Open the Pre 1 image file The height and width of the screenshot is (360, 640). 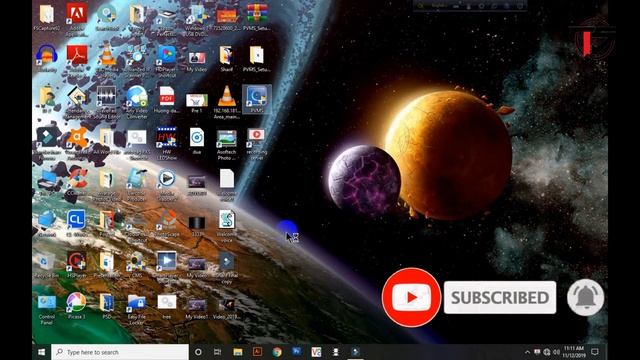197,102
